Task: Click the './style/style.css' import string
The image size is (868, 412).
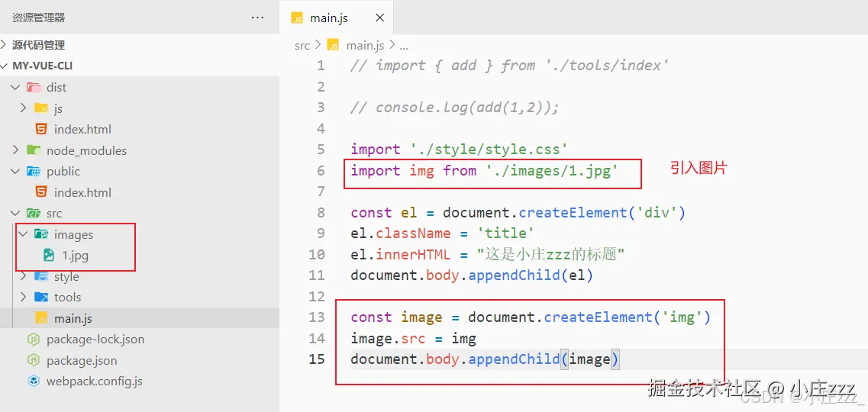Action: coord(489,150)
